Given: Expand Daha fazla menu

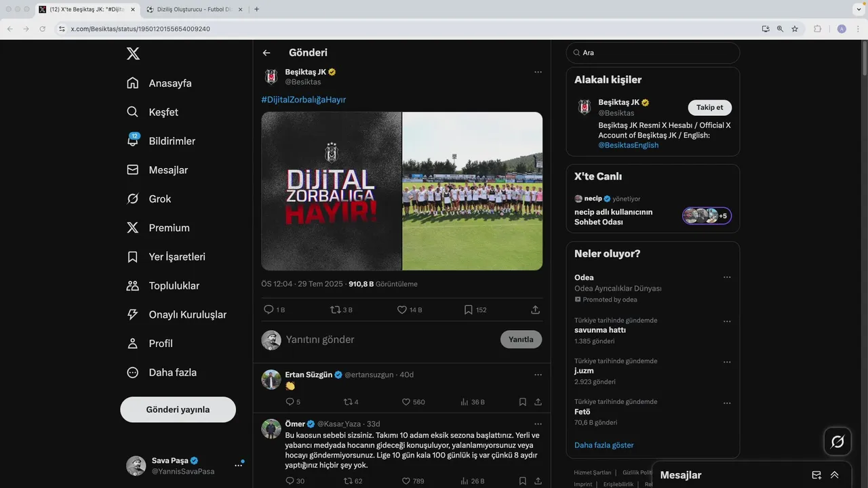Looking at the screenshot, I should tap(162, 373).
